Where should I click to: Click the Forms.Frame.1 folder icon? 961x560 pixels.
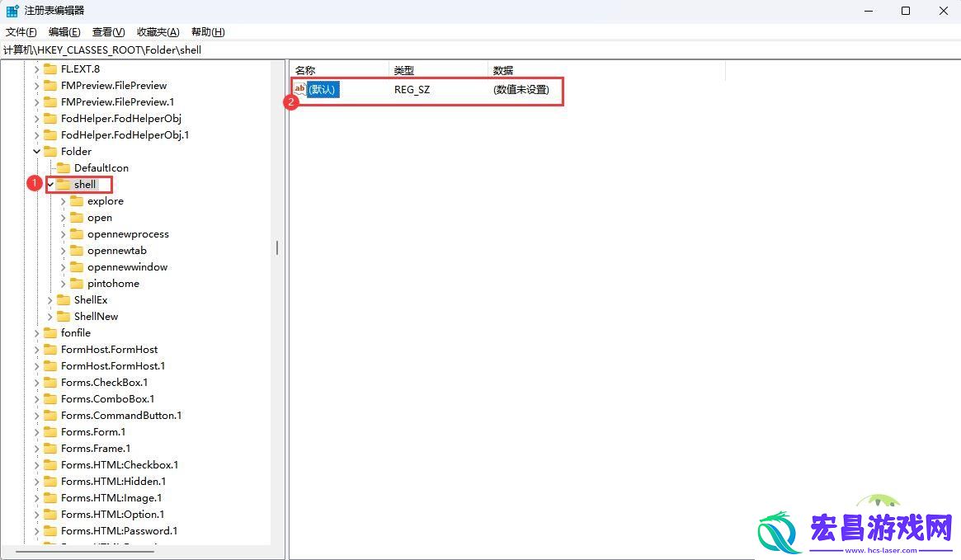click(50, 449)
